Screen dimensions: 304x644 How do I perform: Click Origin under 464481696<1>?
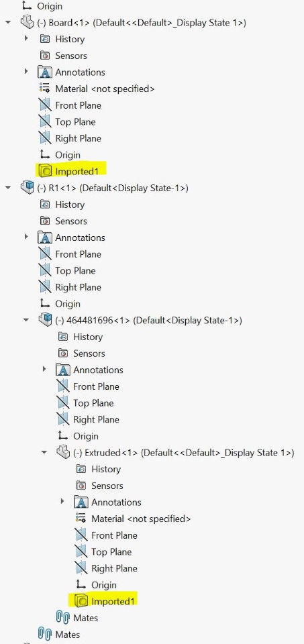coord(86,436)
